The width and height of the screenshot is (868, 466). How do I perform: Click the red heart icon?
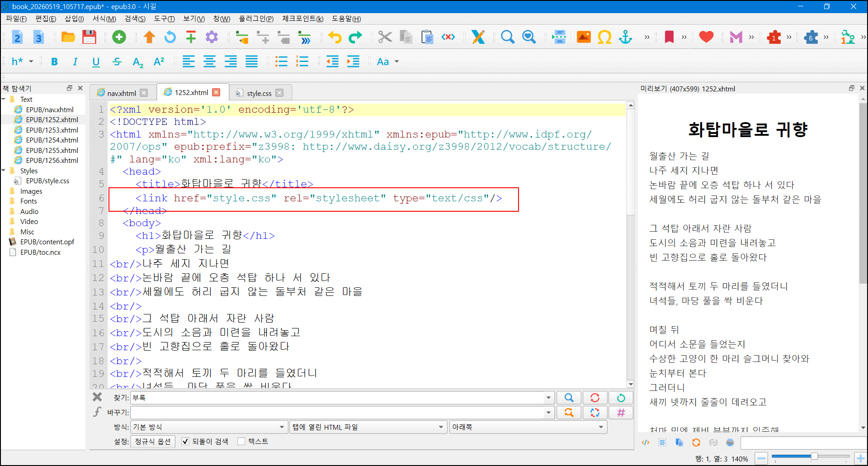(706, 37)
